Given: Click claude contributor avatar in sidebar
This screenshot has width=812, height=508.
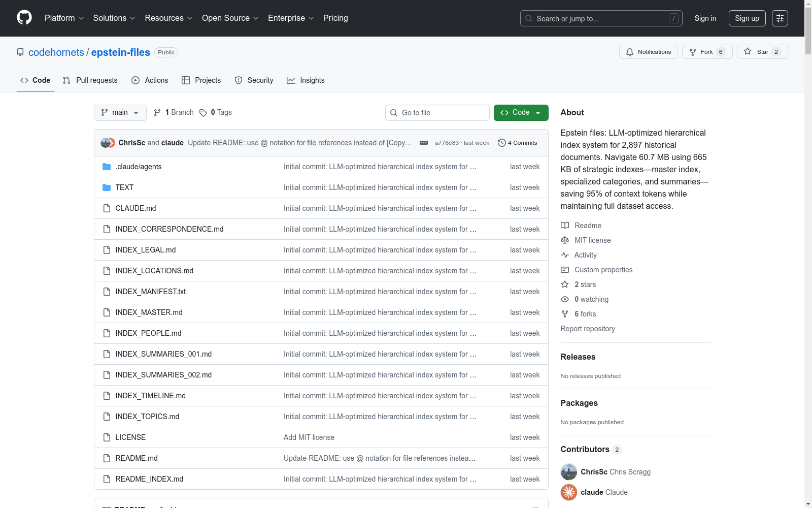Looking at the screenshot, I should click(x=569, y=492).
